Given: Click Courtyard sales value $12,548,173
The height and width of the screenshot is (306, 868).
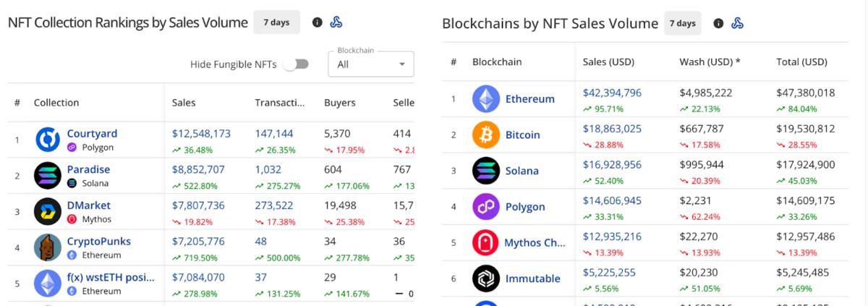Looking at the screenshot, I should point(201,134).
